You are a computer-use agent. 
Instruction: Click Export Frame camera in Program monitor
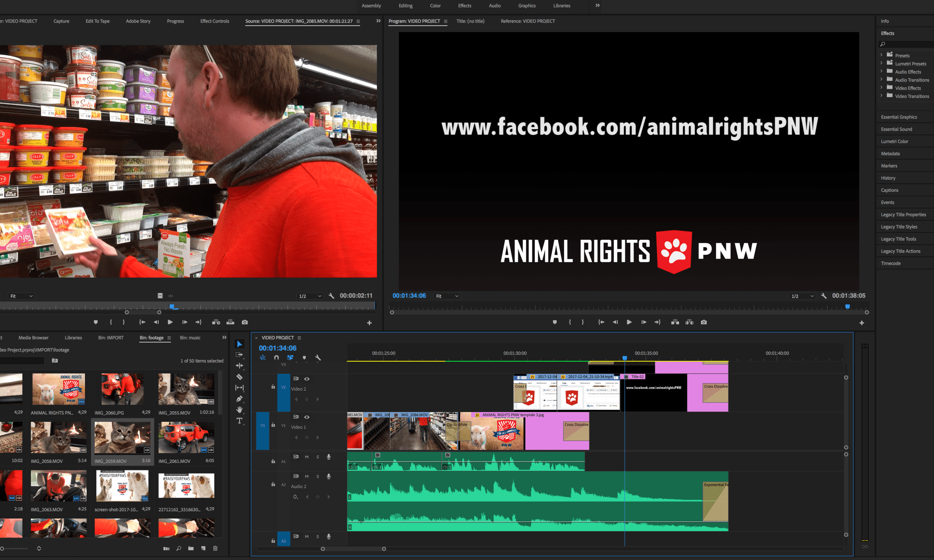(x=704, y=322)
